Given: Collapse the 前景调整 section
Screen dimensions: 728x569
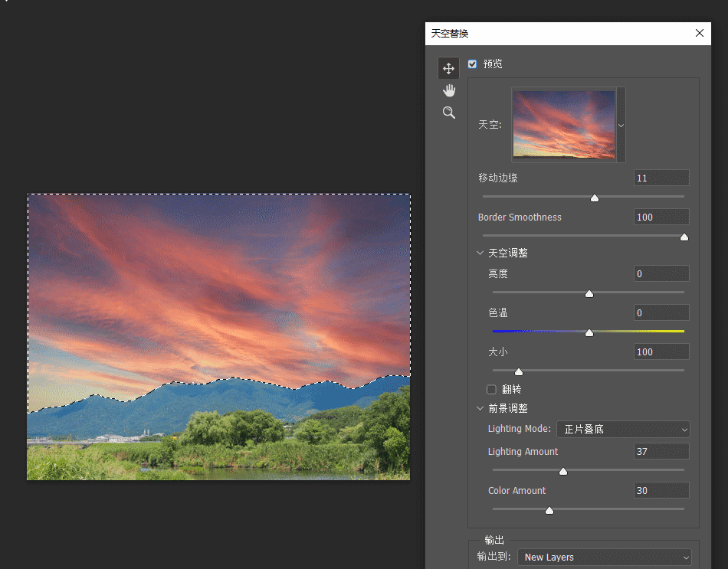Looking at the screenshot, I should coord(480,409).
